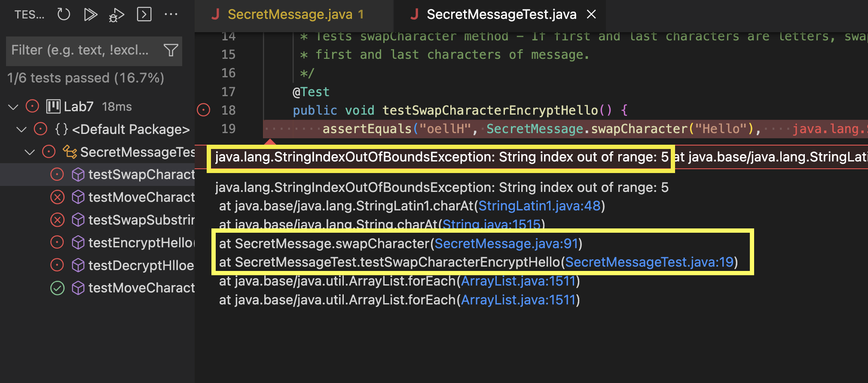Click Lab7 test status circle icon
Screen dimensions: 868x383
(x=32, y=106)
